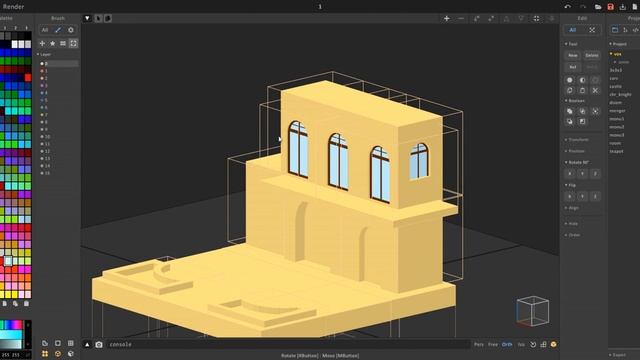Switch camera to Free mode
The width and height of the screenshot is (640, 360).
(x=493, y=344)
